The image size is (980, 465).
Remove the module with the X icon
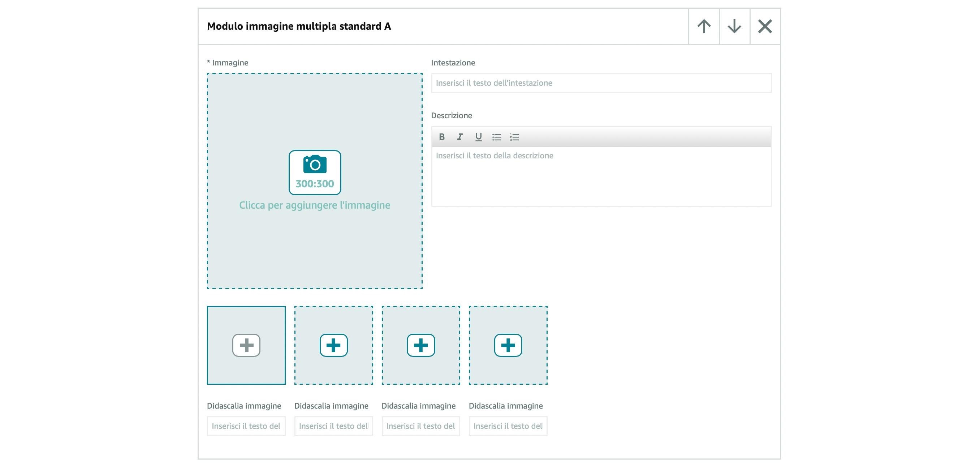click(765, 26)
